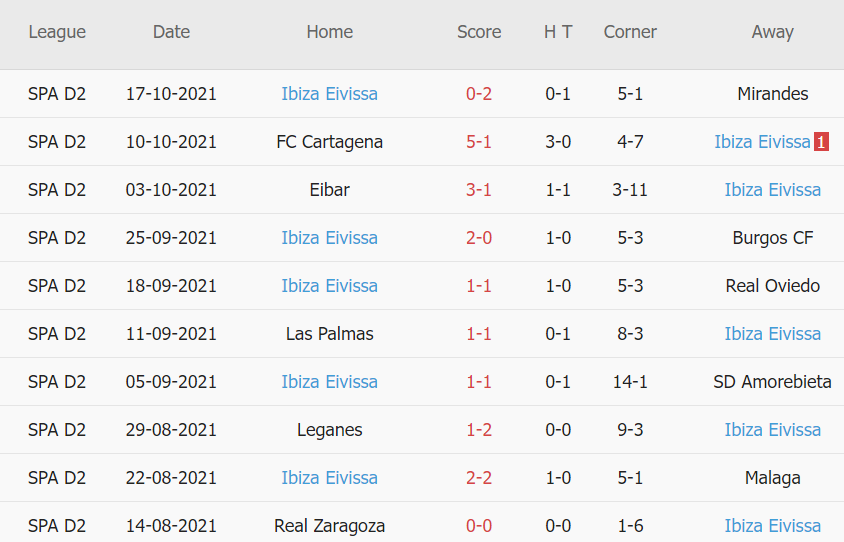The width and height of the screenshot is (844, 542).
Task: Click the 3-1 score in Eibar match
Action: (479, 190)
